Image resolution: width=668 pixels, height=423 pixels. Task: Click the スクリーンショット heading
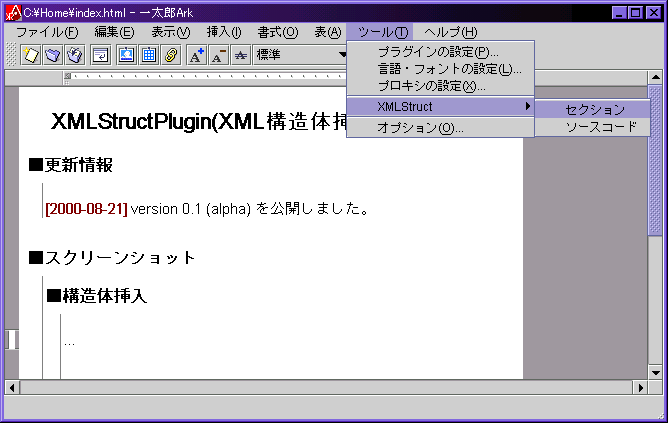pyautogui.click(x=112, y=258)
